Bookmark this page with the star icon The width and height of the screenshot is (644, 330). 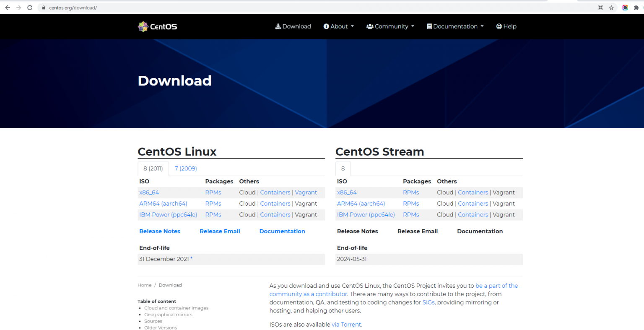click(x=611, y=8)
